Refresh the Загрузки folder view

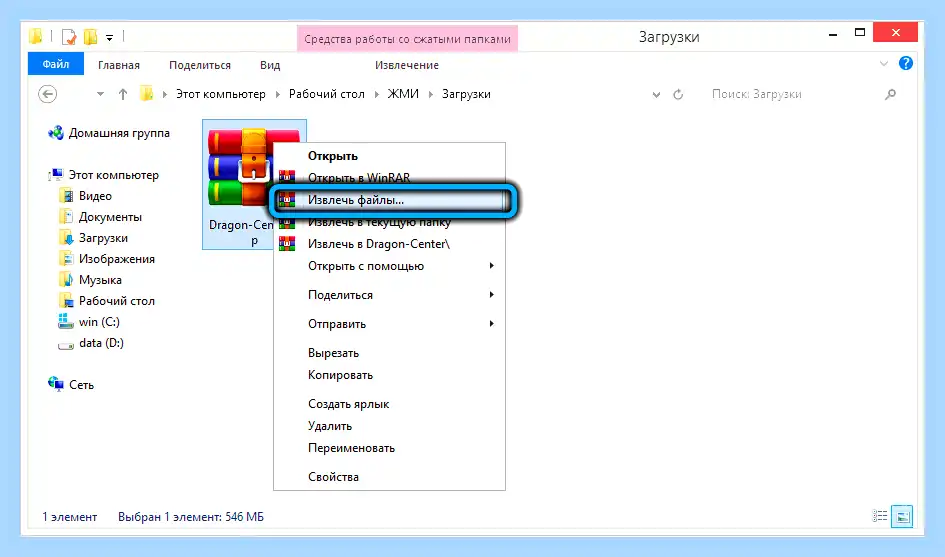pyautogui.click(x=678, y=95)
